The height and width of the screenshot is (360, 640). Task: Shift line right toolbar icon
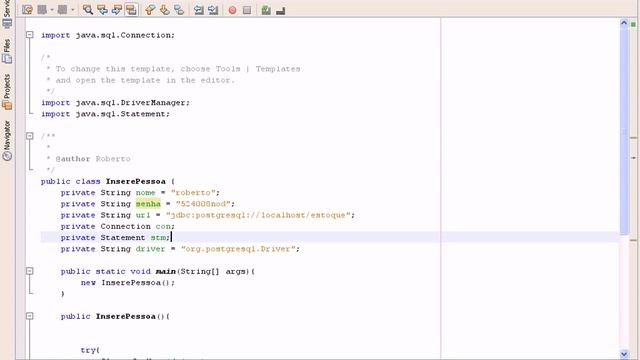[x=213, y=10]
